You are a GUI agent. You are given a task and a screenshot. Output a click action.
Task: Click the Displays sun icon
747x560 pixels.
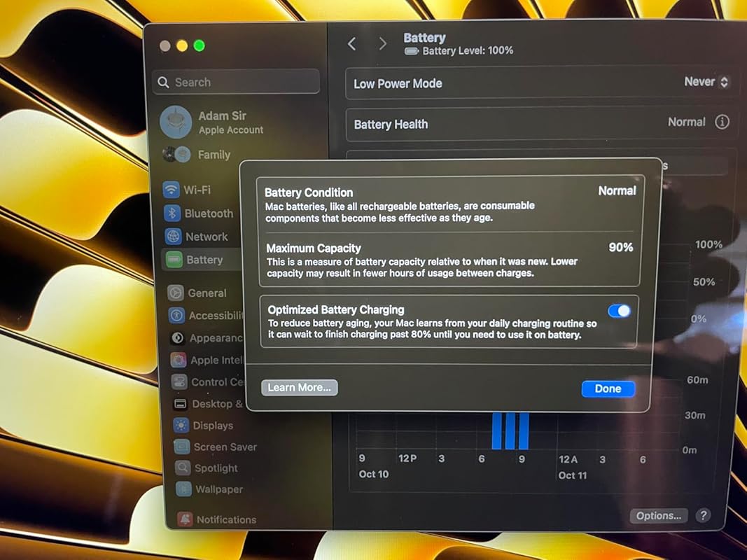point(181,426)
